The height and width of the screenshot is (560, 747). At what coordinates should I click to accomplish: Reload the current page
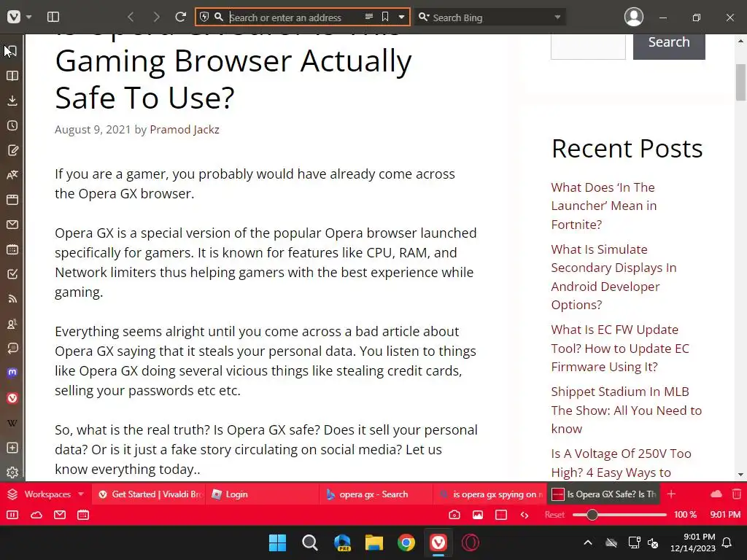[180, 17]
